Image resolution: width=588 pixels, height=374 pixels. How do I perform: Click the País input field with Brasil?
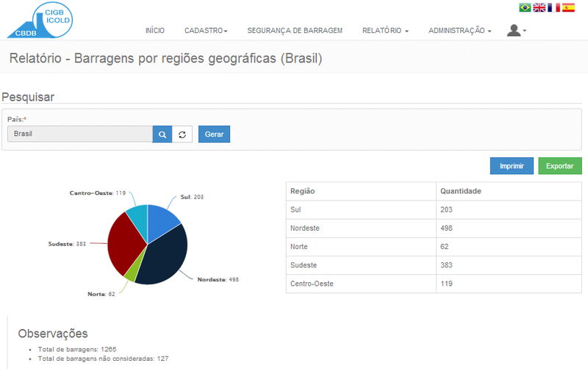[80, 134]
